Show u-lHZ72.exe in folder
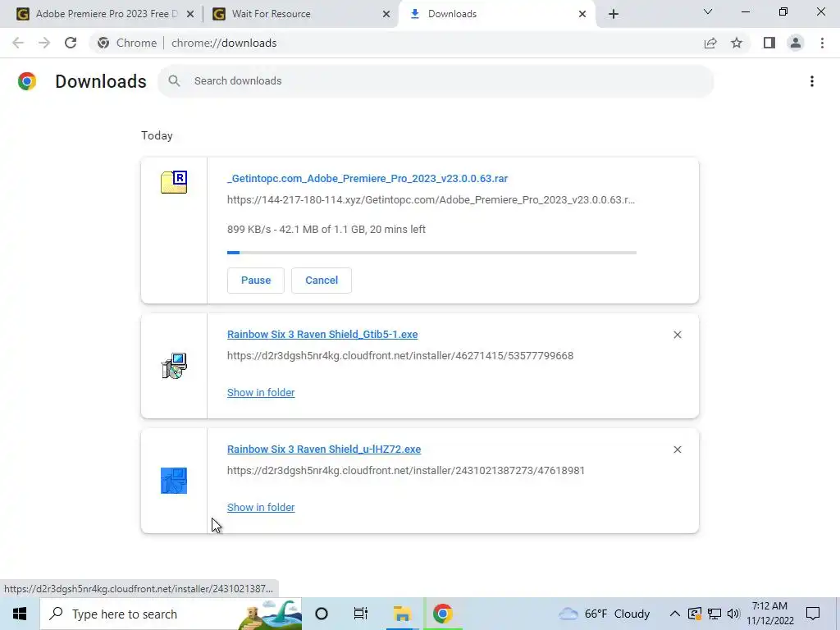Image resolution: width=840 pixels, height=630 pixels. (261, 507)
